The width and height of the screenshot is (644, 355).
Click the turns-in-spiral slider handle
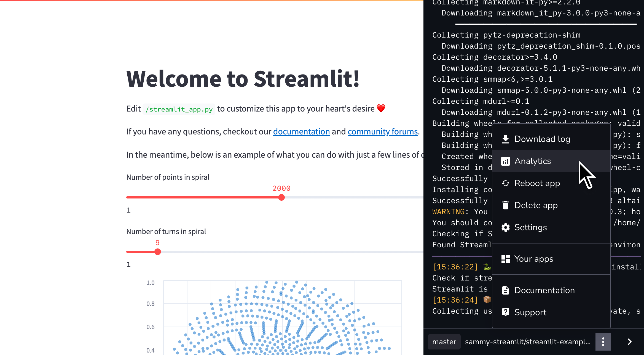click(158, 252)
